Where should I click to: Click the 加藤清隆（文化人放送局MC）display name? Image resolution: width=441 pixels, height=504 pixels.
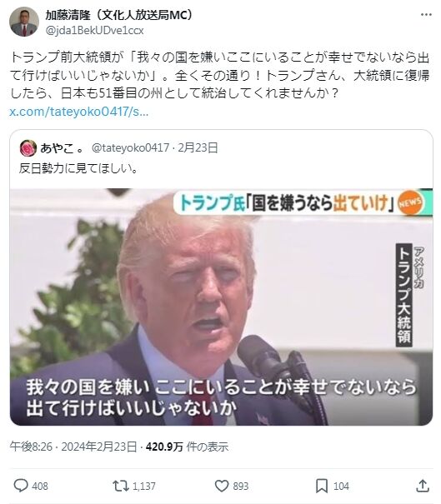point(118,15)
